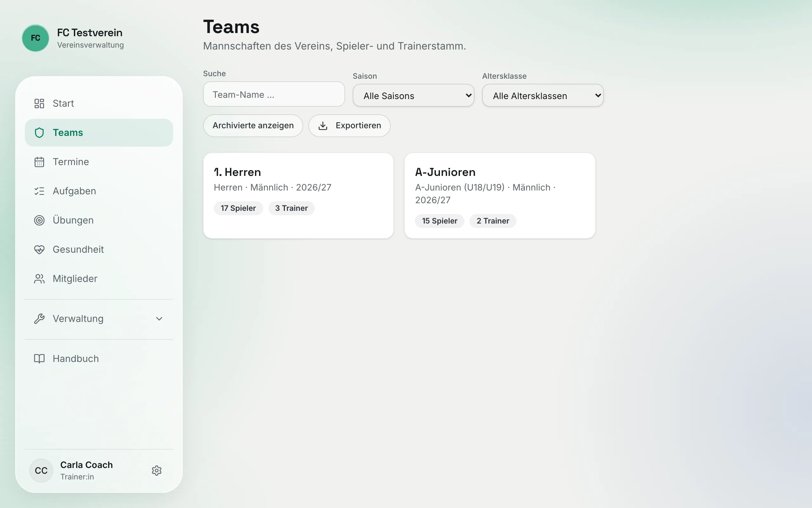Click the Vereinsverwaltung subtitle
Viewport: 812px width, 508px height.
point(90,45)
